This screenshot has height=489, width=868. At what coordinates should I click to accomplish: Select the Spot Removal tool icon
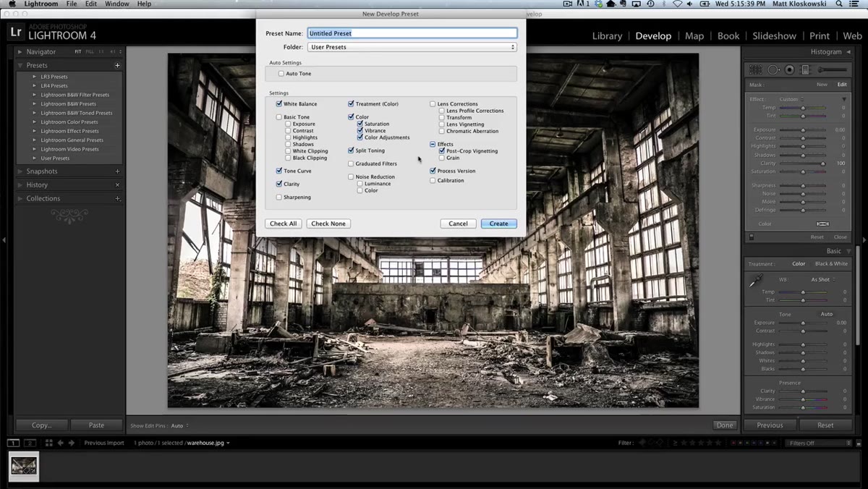[774, 69]
